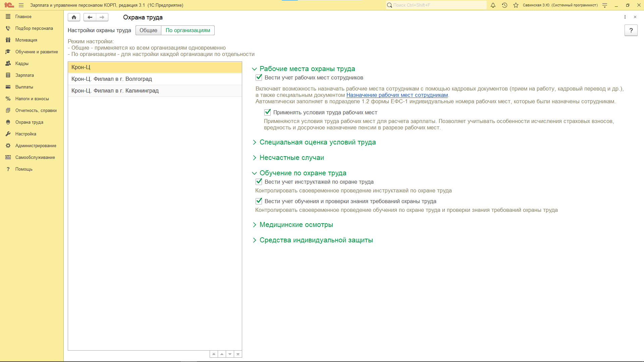The image size is (644, 362).
Task: Click the search field at top
Action: pos(436,5)
